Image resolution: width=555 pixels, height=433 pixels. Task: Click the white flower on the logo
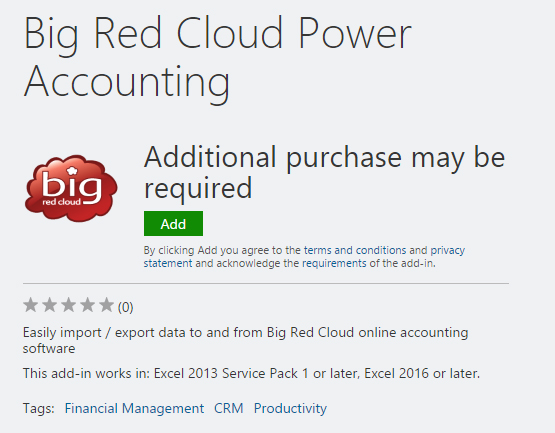(x=72, y=171)
